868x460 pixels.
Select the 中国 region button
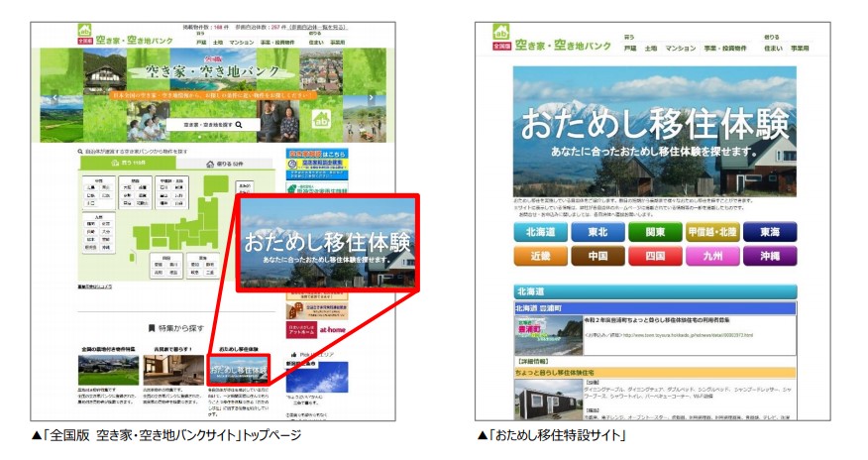[597, 256]
